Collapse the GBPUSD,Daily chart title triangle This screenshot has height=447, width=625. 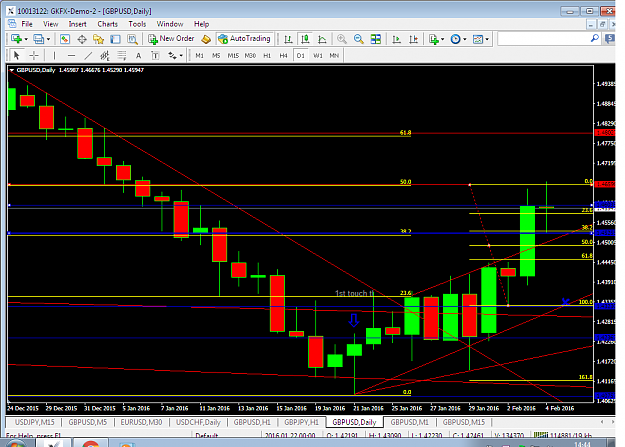[12, 70]
